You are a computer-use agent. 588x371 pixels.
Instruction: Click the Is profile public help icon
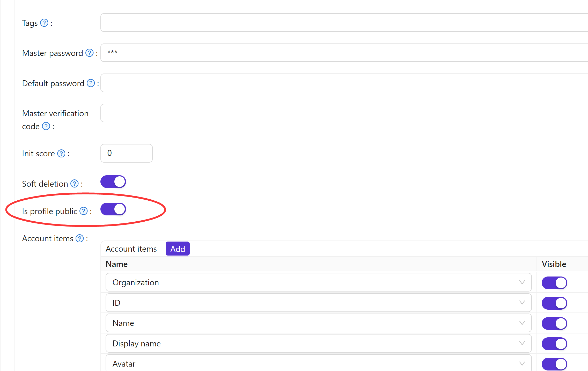84,211
